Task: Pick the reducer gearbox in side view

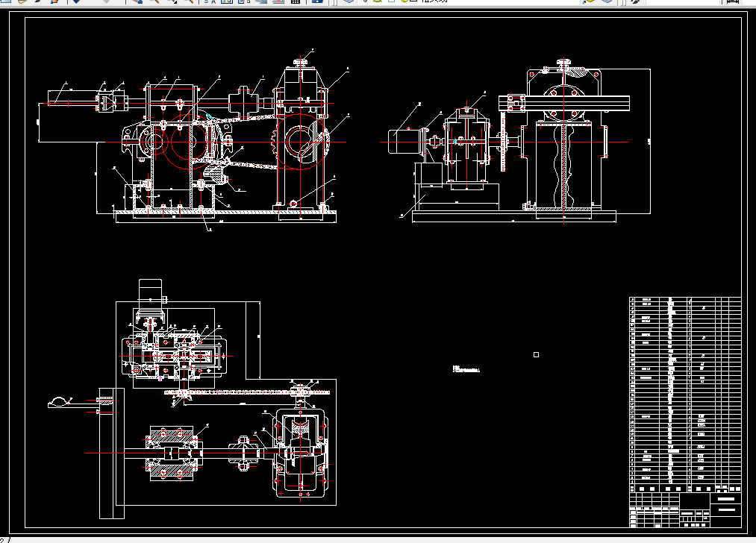Action: click(466, 145)
